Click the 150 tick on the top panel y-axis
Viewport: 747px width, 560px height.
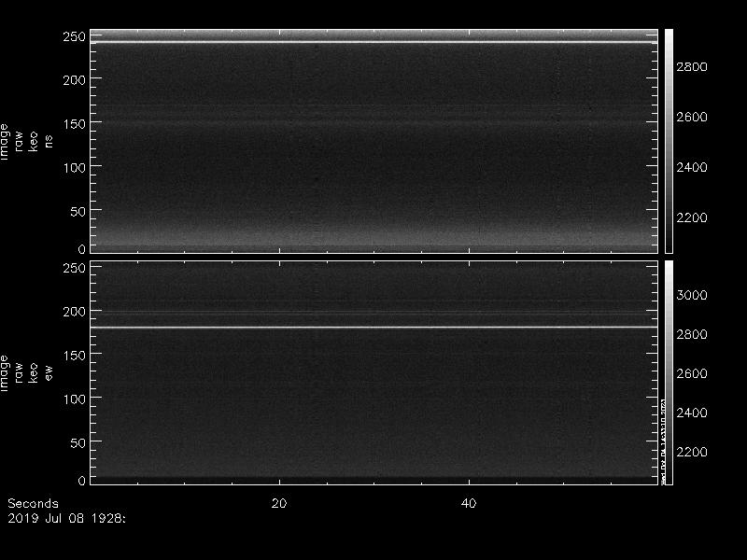pos(75,123)
